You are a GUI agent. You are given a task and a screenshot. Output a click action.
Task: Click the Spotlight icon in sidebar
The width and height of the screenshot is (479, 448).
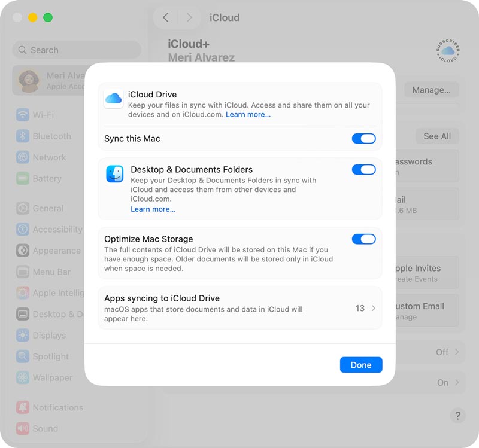[x=23, y=356]
